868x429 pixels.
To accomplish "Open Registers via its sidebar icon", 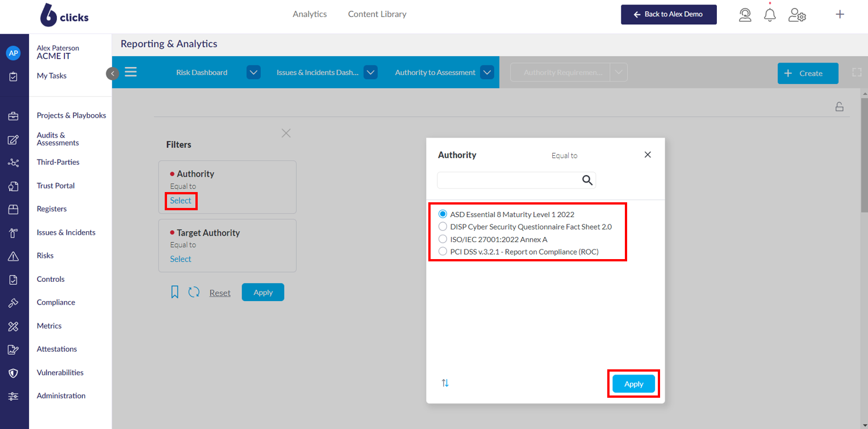I will tap(14, 209).
